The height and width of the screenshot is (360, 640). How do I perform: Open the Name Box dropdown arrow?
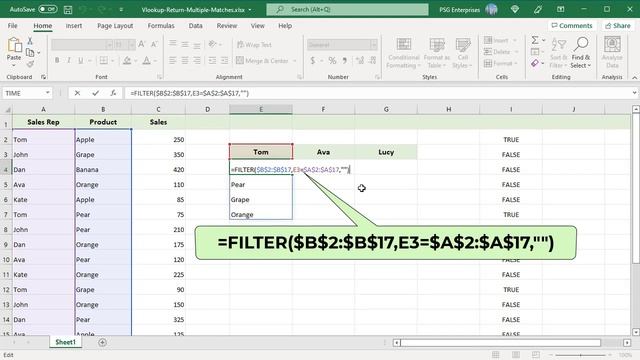48,93
